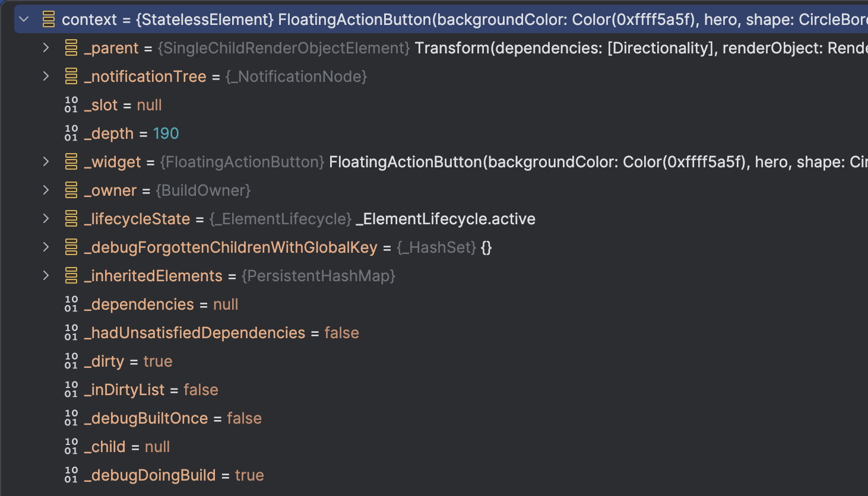Expand the _lifecycleState variable

46,218
